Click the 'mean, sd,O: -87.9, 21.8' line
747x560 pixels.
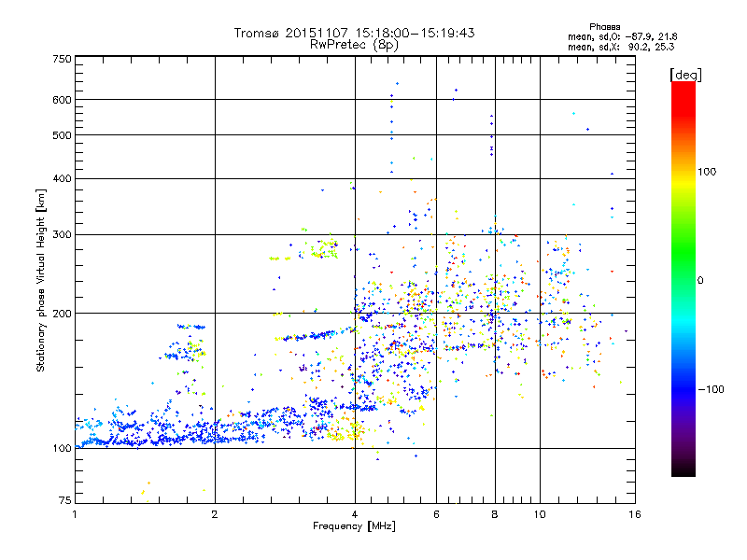coord(622,36)
